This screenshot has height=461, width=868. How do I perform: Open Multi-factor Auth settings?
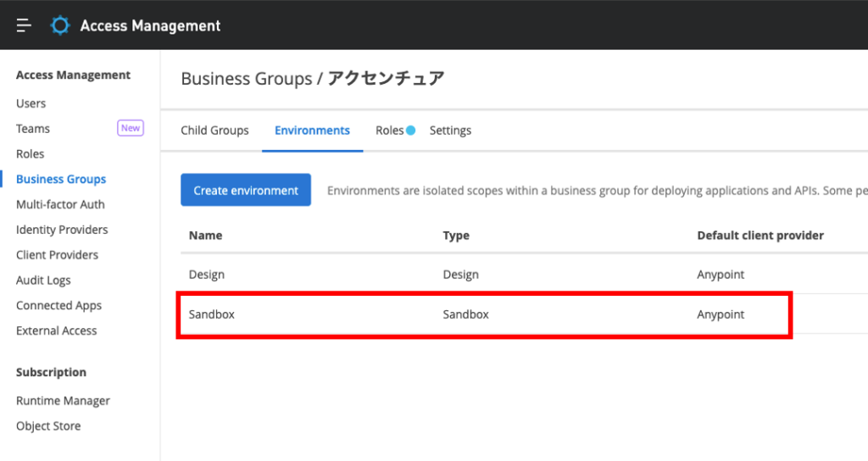point(60,204)
